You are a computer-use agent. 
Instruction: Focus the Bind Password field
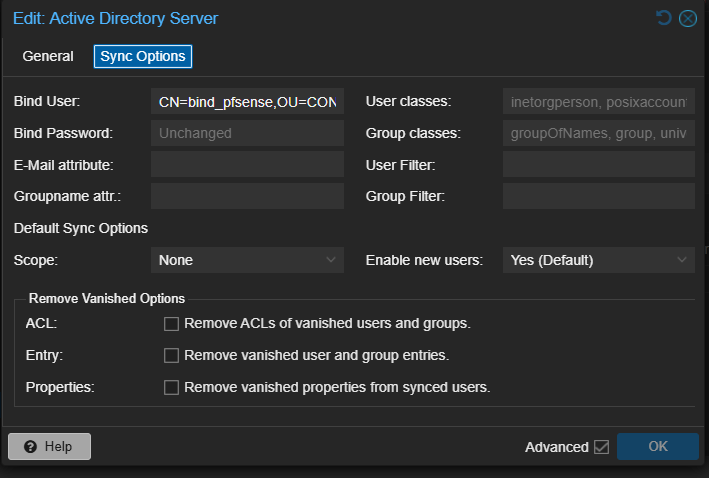coord(247,133)
